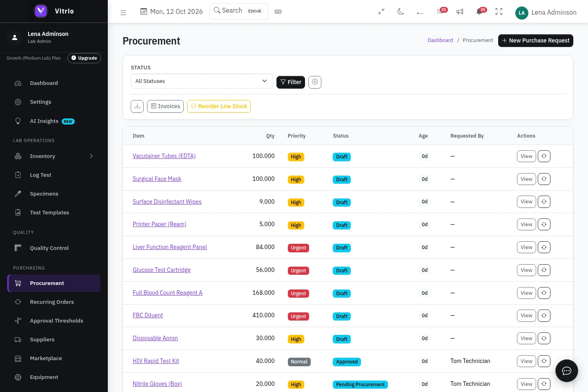Click reorder icon for FBC Diluent row
The height and width of the screenshot is (392, 588).
tap(544, 316)
